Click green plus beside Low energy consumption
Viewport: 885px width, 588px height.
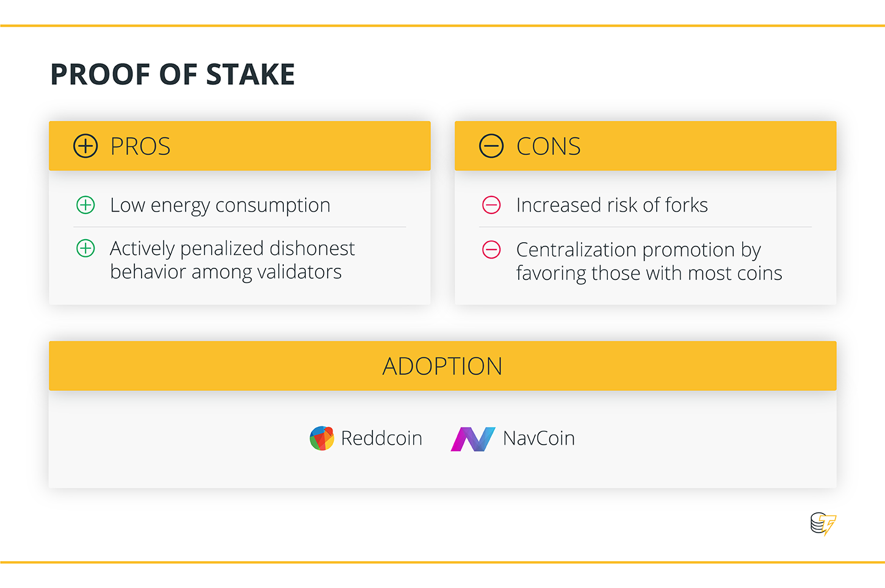click(85, 205)
